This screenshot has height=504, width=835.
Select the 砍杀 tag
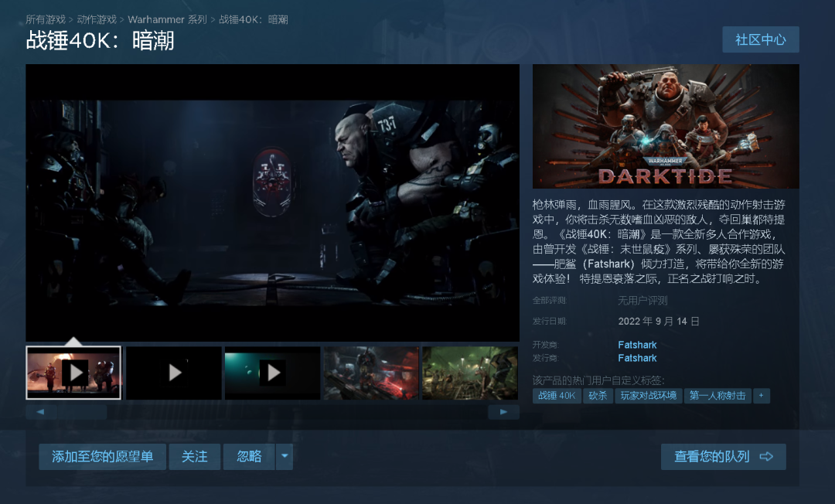[598, 396]
